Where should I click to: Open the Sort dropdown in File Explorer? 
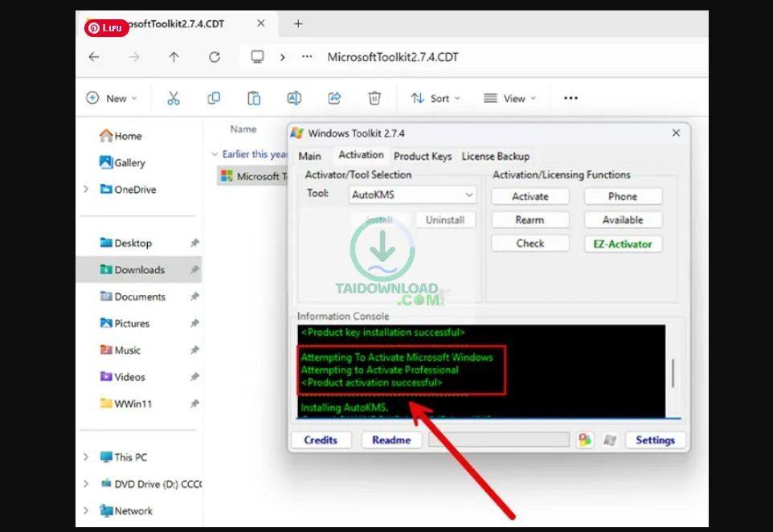pyautogui.click(x=435, y=97)
